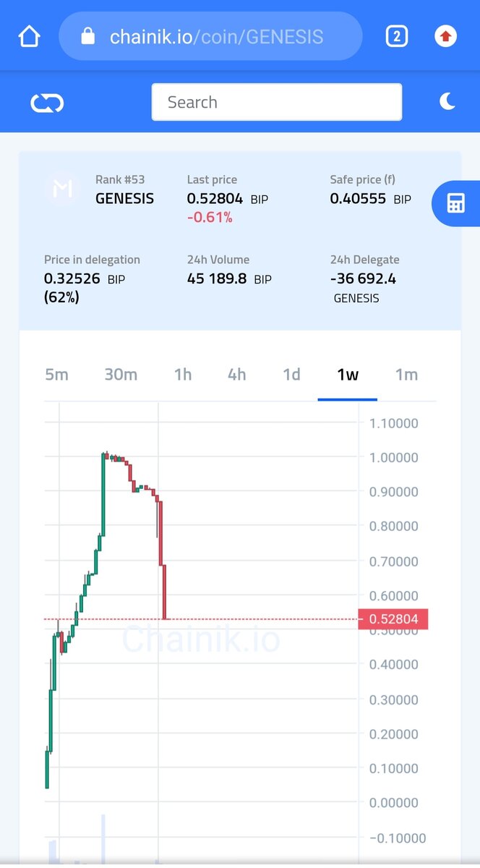Click the currently selected 1w timeframe
The height and width of the screenshot is (868, 480).
(x=347, y=375)
